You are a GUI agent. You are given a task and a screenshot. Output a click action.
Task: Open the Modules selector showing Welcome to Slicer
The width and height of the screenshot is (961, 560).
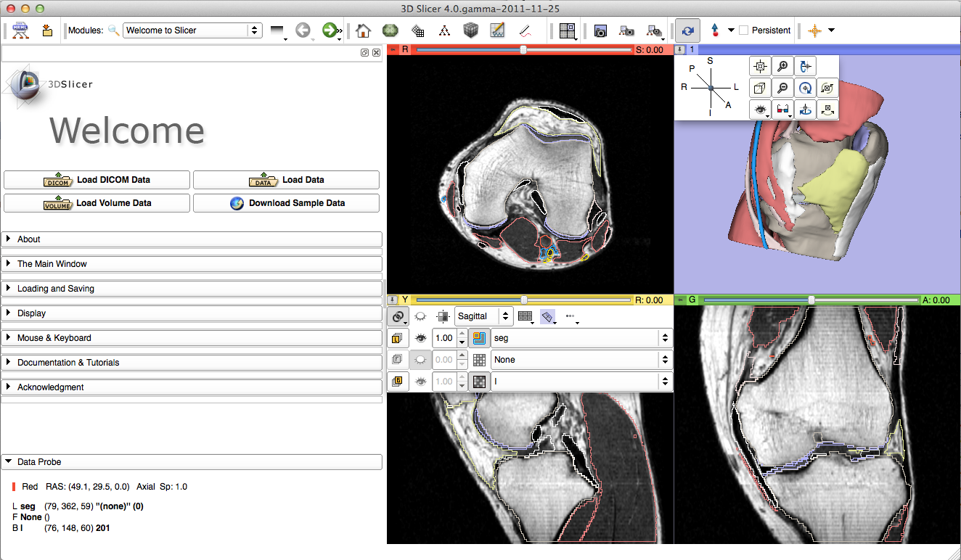tap(192, 30)
